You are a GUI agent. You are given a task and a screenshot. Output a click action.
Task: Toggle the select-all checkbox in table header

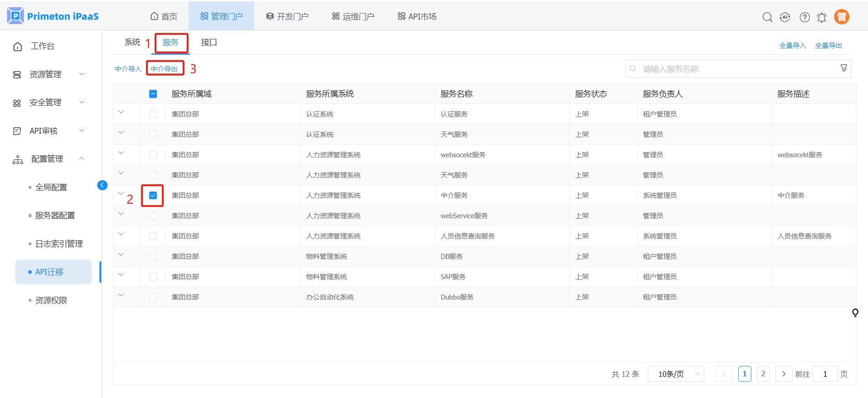[153, 94]
